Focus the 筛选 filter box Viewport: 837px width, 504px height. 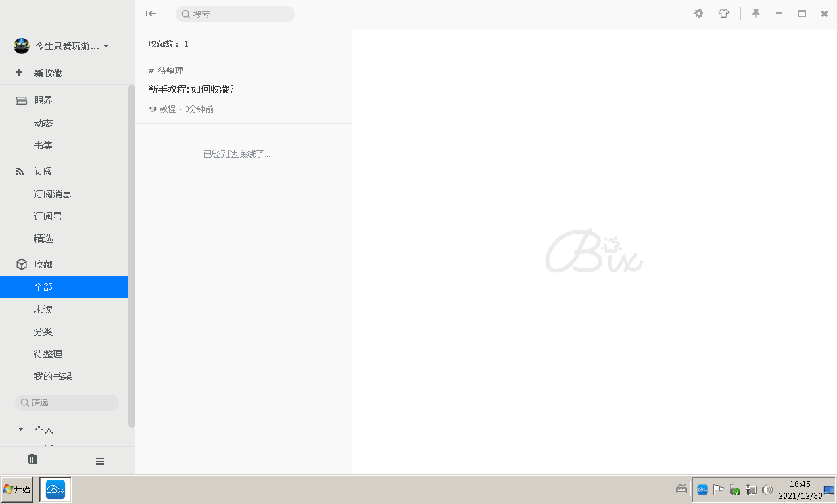(67, 403)
